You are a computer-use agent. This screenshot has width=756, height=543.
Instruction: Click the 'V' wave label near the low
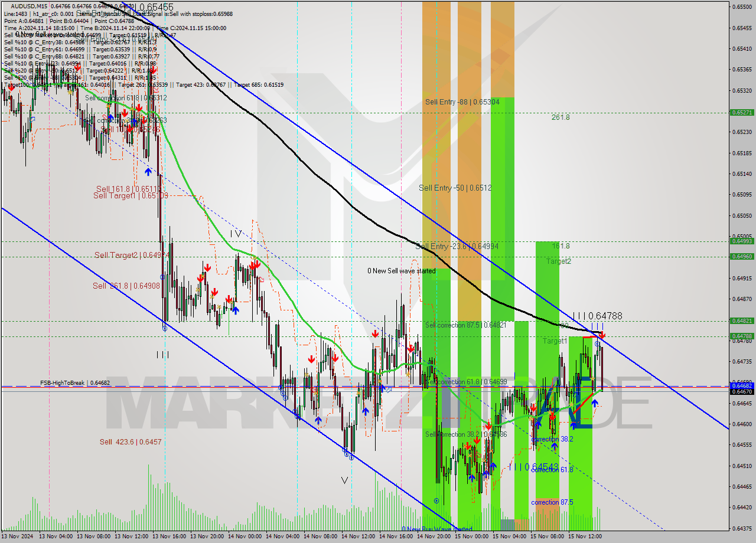coord(344,480)
